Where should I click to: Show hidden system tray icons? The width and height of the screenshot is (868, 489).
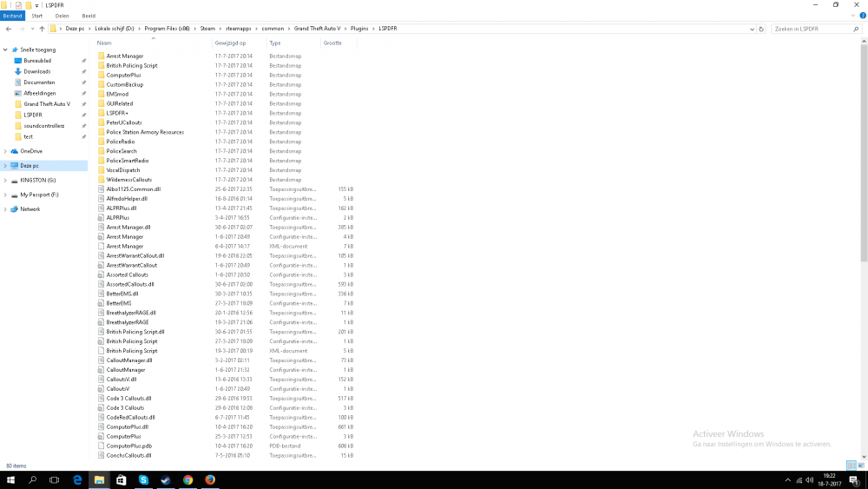click(788, 480)
